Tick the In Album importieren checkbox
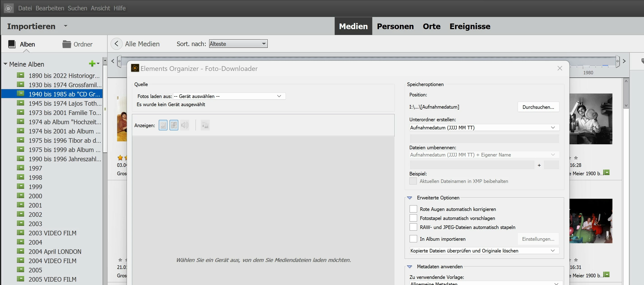 (413, 239)
